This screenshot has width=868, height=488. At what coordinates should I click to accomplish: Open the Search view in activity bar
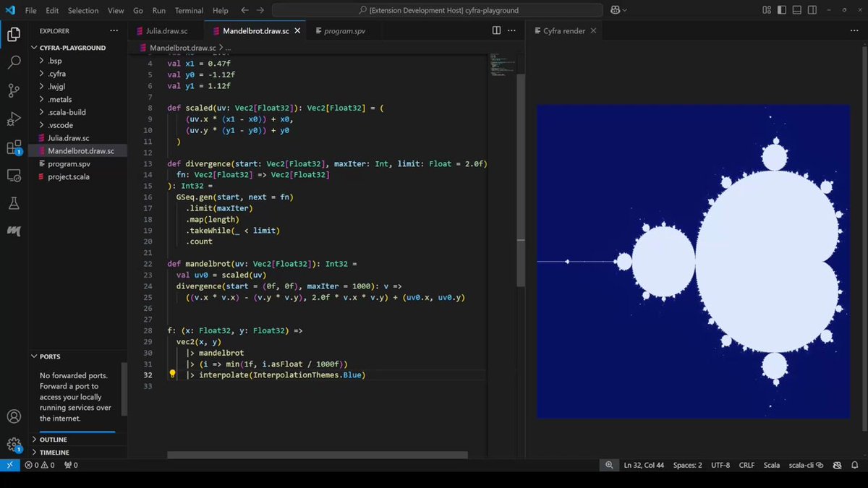pos(14,62)
